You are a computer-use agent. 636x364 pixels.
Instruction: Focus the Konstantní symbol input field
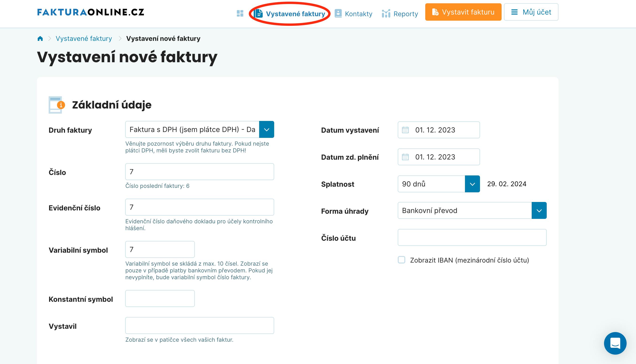(160, 298)
